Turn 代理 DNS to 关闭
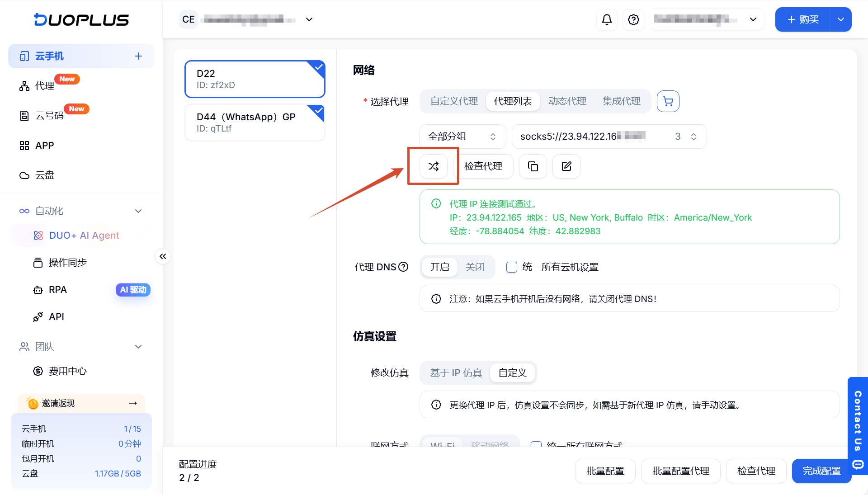Image resolution: width=868 pixels, height=495 pixels. click(x=475, y=267)
